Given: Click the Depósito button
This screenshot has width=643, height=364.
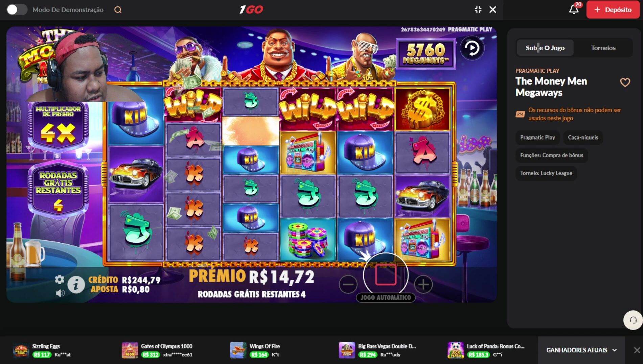Looking at the screenshot, I should pyautogui.click(x=613, y=9).
